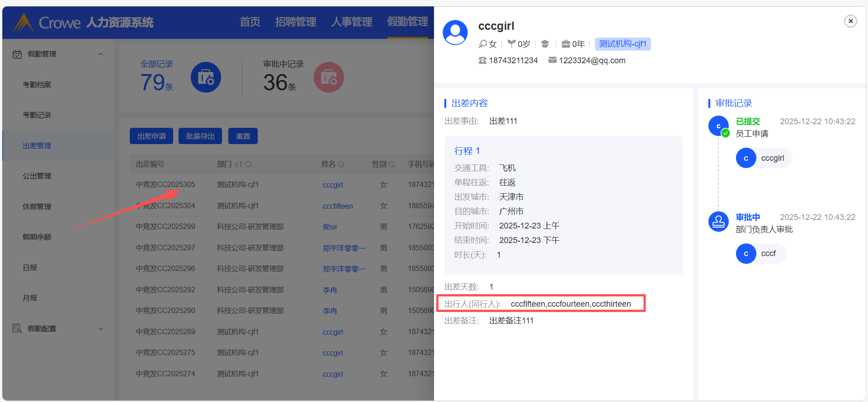
Task: Click the cccgirl profile avatar icon
Action: (455, 33)
